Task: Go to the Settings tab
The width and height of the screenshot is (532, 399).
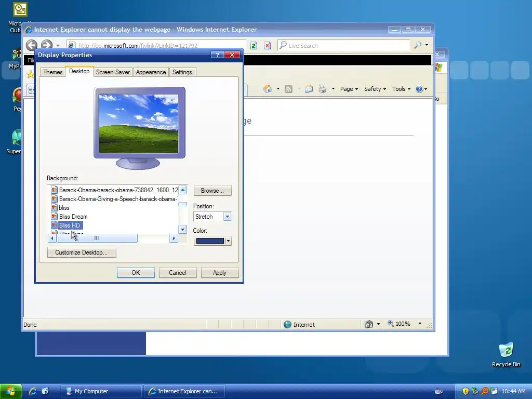Action: pyautogui.click(x=182, y=72)
